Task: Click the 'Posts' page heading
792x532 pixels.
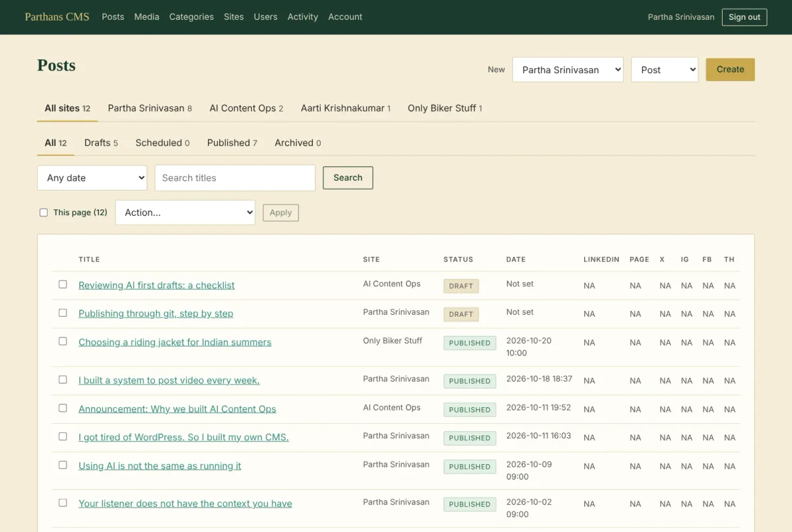Action: tap(57, 65)
